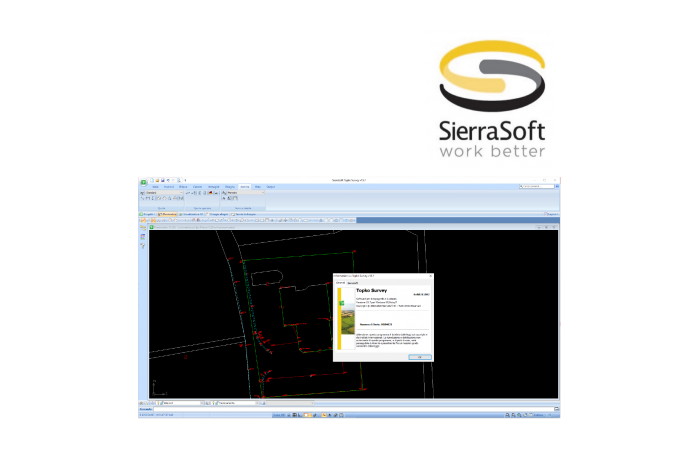This screenshot has width=700, height=463.
Task: Open the Home ribbon tab
Action: [x=155, y=187]
